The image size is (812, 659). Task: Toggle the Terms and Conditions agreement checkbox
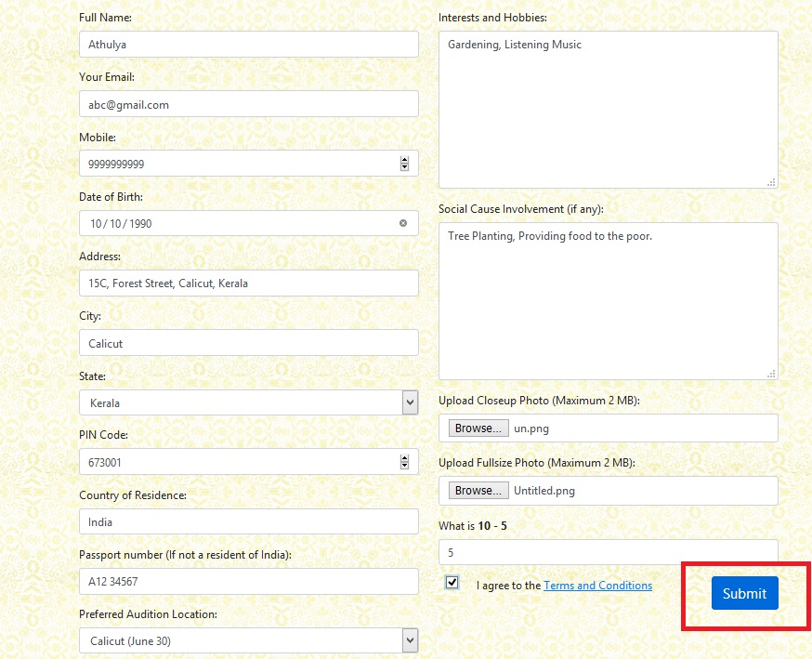coord(452,583)
